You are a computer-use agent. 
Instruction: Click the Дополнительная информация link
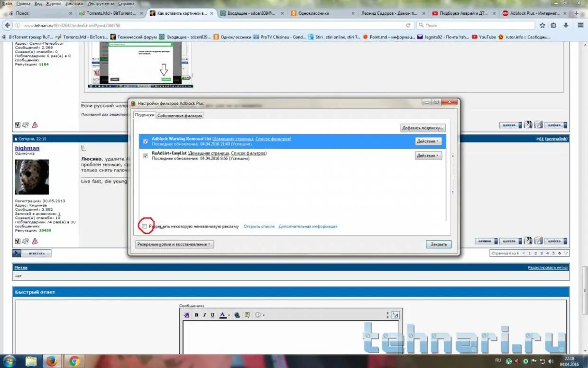(308, 226)
